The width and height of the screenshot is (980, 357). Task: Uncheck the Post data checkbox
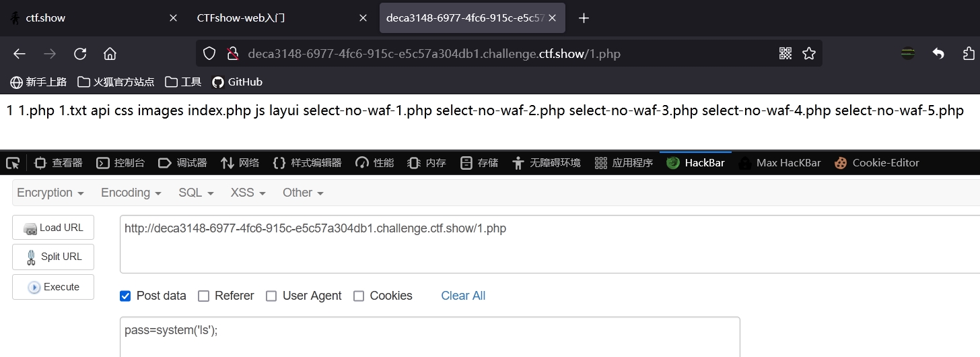(125, 296)
